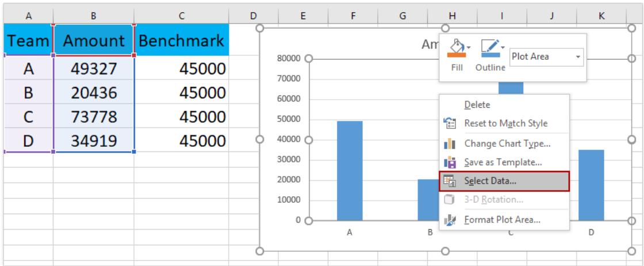Open Format Plot Area option
The width and height of the screenshot is (644, 266).
[x=502, y=219]
